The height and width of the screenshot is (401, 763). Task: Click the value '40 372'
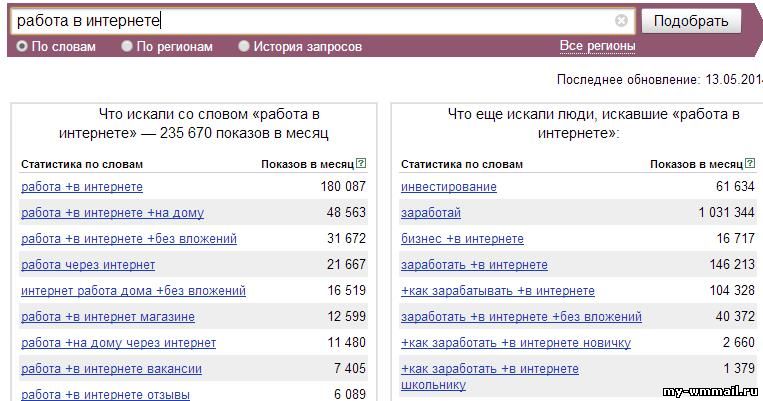click(735, 317)
